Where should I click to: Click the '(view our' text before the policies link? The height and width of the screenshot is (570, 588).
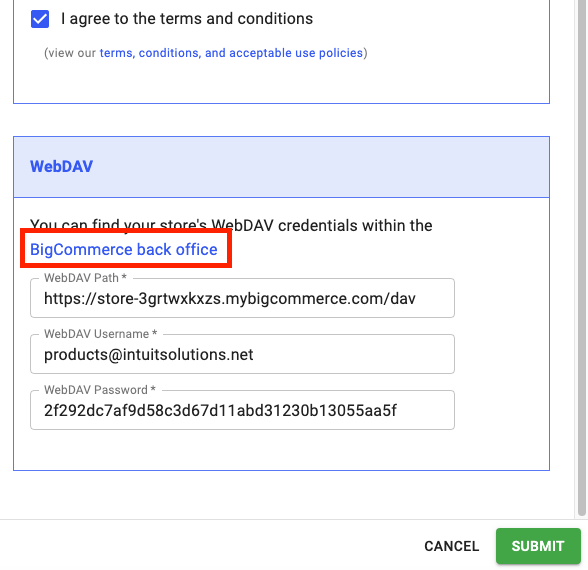[70, 53]
